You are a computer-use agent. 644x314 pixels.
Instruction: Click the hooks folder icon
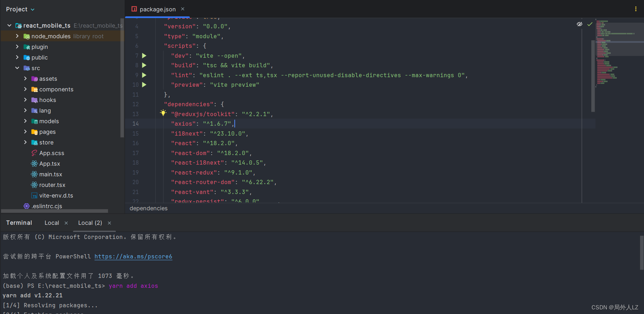coord(34,100)
